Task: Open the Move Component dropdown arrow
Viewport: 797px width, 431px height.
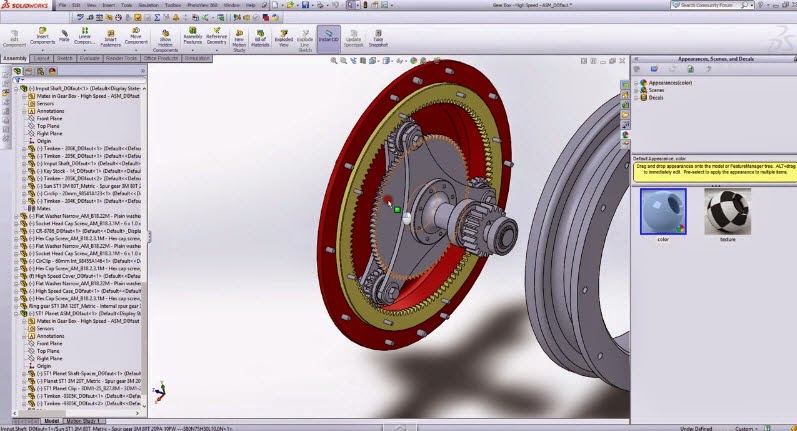Action: (136, 50)
